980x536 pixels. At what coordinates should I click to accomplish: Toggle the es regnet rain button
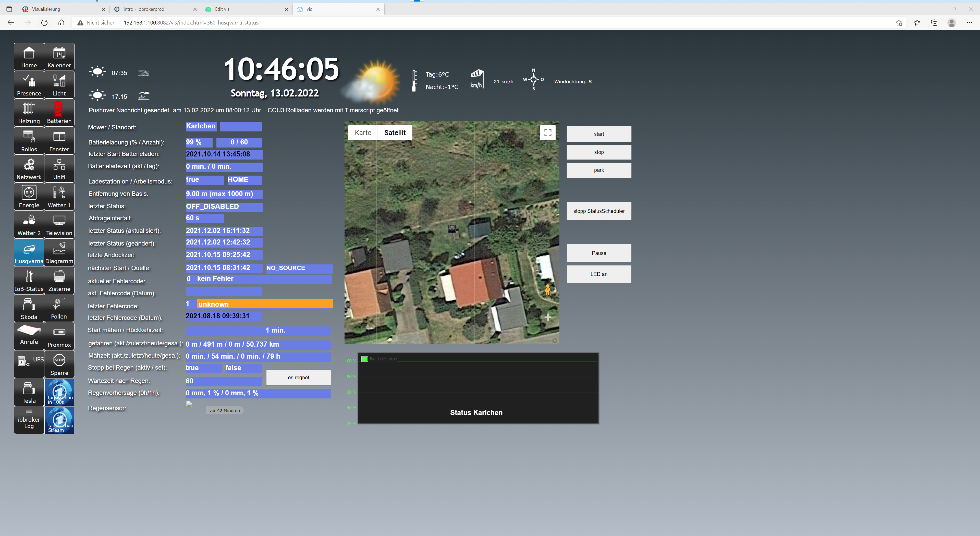click(x=298, y=377)
